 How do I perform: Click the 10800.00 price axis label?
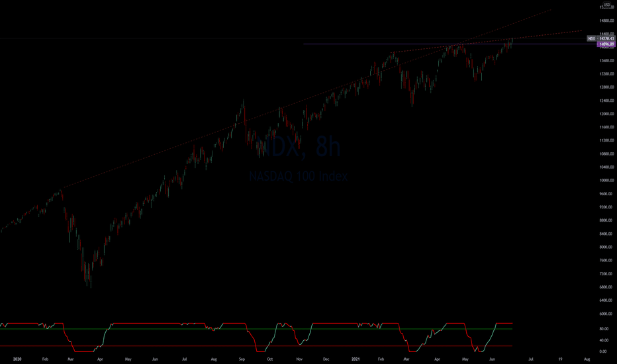(x=606, y=154)
